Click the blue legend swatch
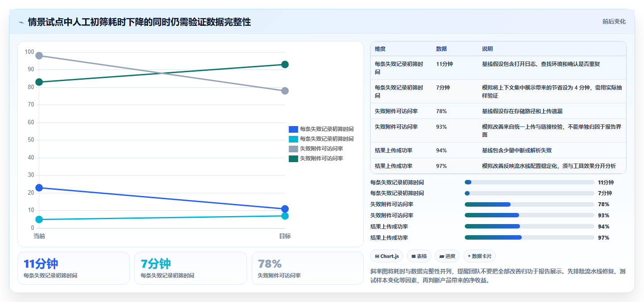The height and width of the screenshot is (302, 644). 293,129
